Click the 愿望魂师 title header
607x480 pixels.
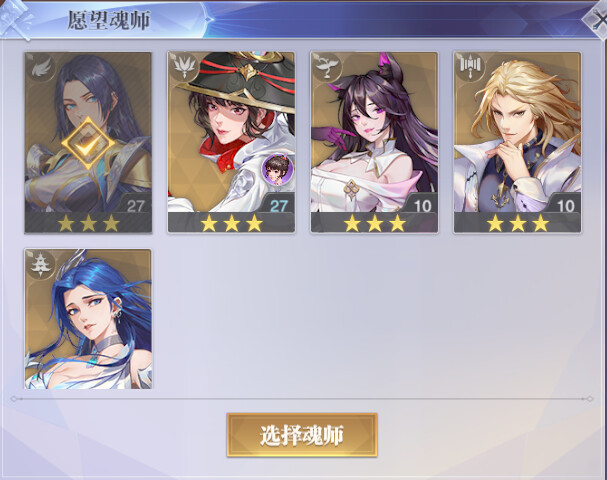(109, 20)
